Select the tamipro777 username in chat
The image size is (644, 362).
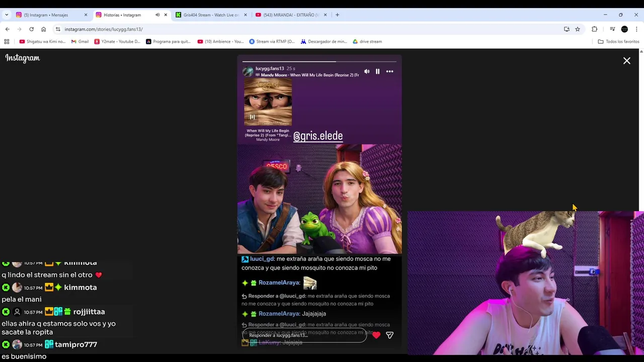[x=76, y=344]
